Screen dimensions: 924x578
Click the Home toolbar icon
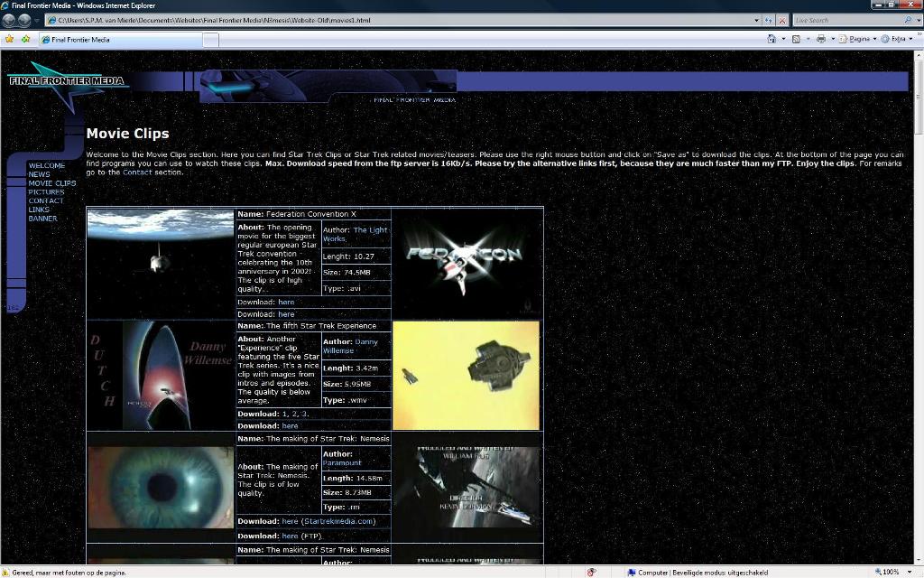click(x=772, y=39)
